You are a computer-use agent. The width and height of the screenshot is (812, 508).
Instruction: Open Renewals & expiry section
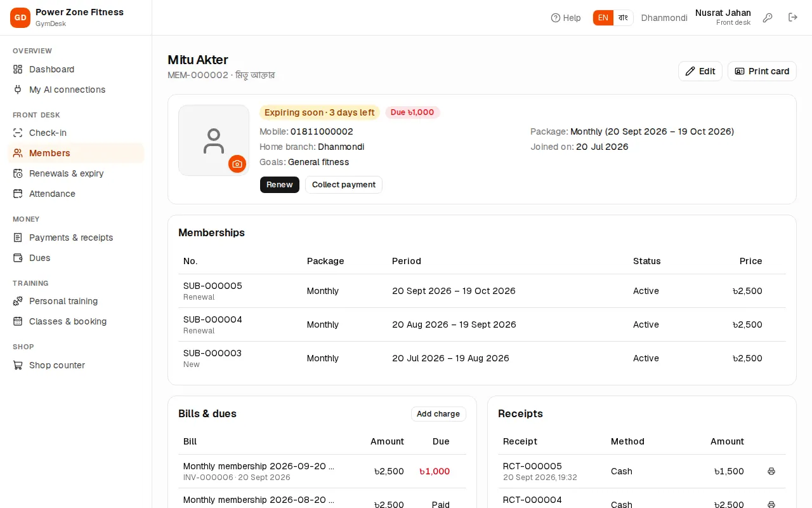point(76,173)
